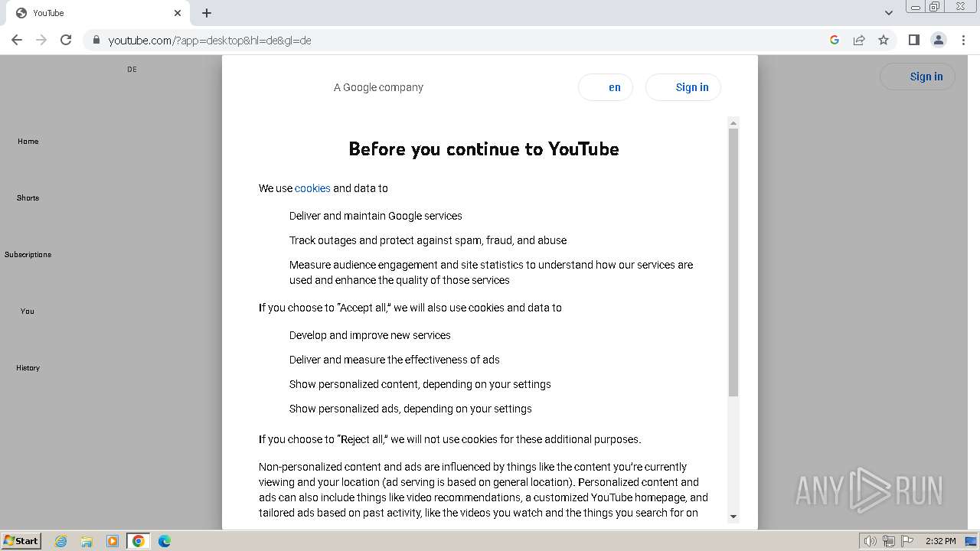Viewport: 980px width, 551px height.
Task: Open the Chrome three-dot menu
Action: pyautogui.click(x=963, y=40)
